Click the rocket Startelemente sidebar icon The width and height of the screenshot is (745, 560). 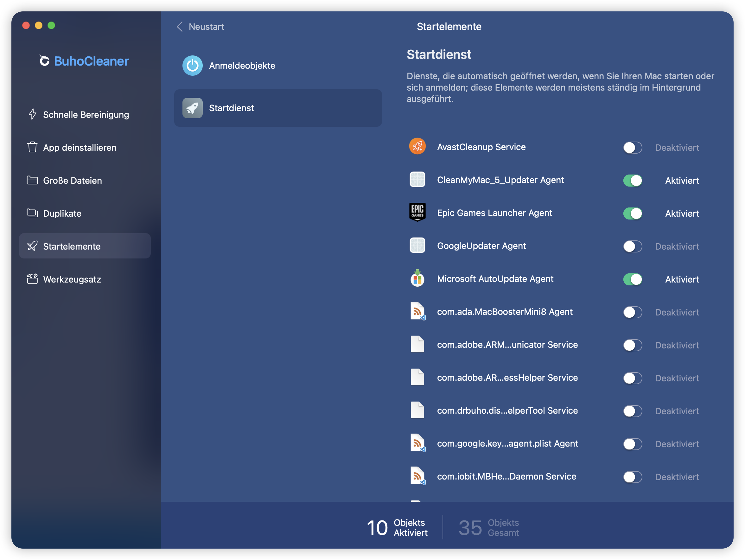click(32, 246)
